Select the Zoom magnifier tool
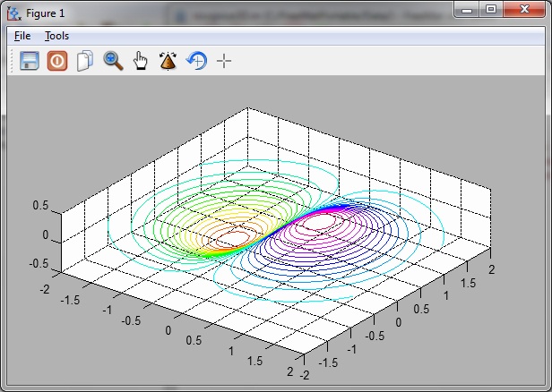 (x=113, y=61)
